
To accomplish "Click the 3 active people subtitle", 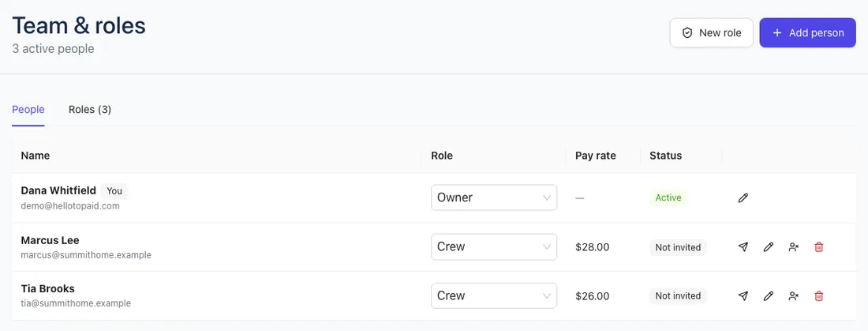I will point(53,49).
